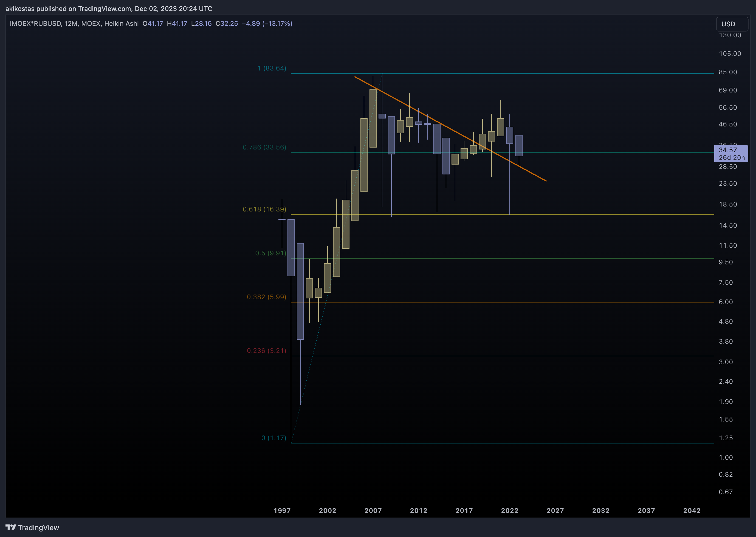The width and height of the screenshot is (756, 537).
Task: Click the 1997 label on time axis
Action: 282,511
